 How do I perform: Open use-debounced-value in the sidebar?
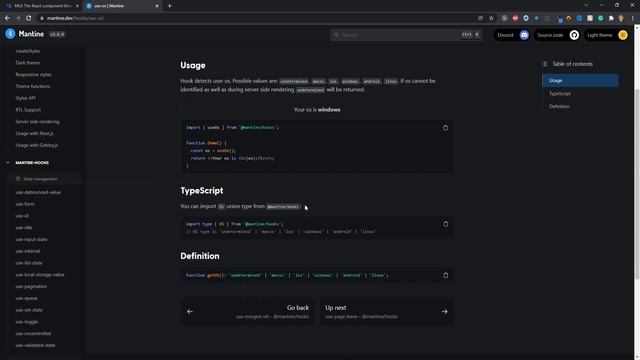pos(38,192)
